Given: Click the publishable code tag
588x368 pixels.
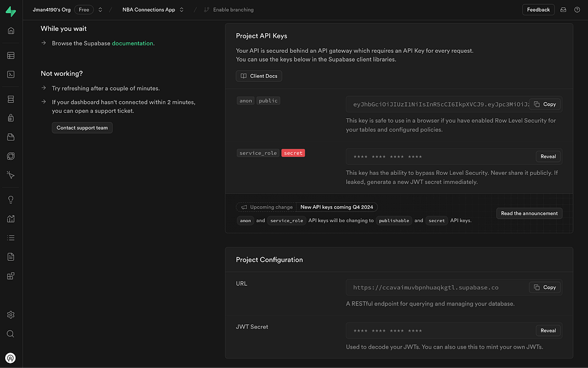Looking at the screenshot, I should pos(394,220).
